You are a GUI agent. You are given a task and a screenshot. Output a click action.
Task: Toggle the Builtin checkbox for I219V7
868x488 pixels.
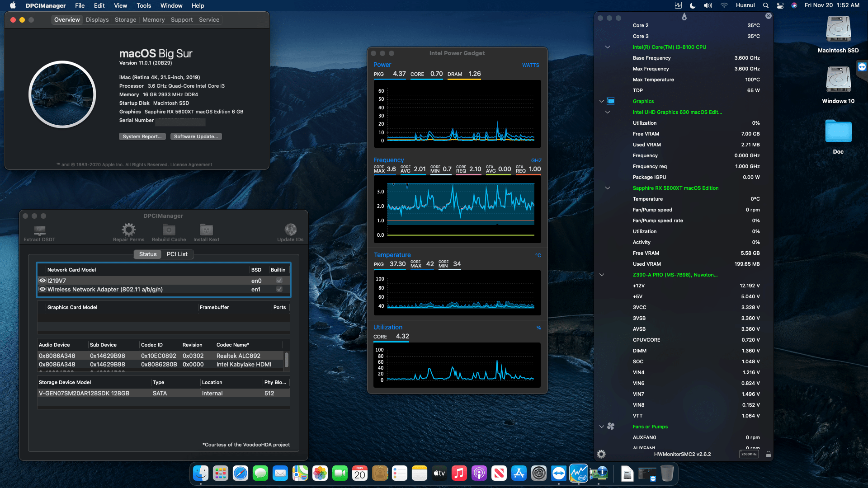tap(279, 280)
